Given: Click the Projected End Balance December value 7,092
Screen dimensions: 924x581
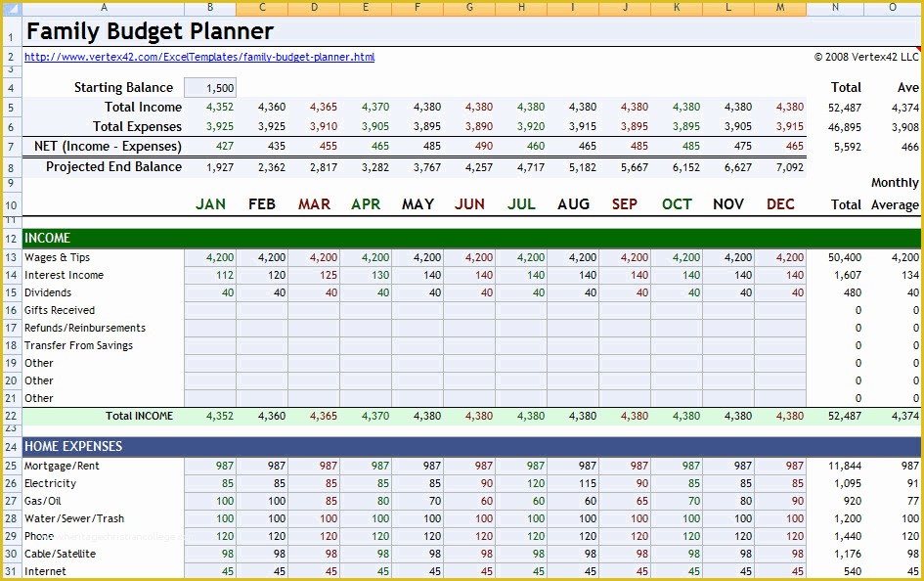Looking at the screenshot, I should (x=790, y=167).
